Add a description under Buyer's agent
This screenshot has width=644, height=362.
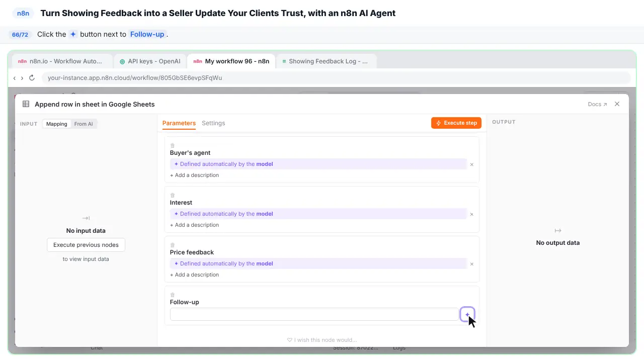(194, 175)
